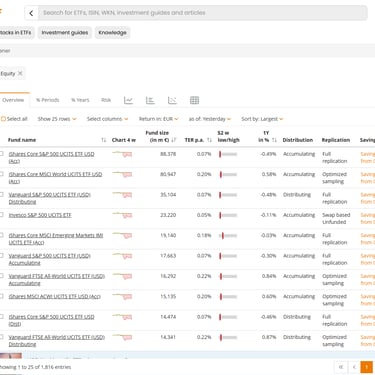Switch to the Overview tab

click(13, 100)
